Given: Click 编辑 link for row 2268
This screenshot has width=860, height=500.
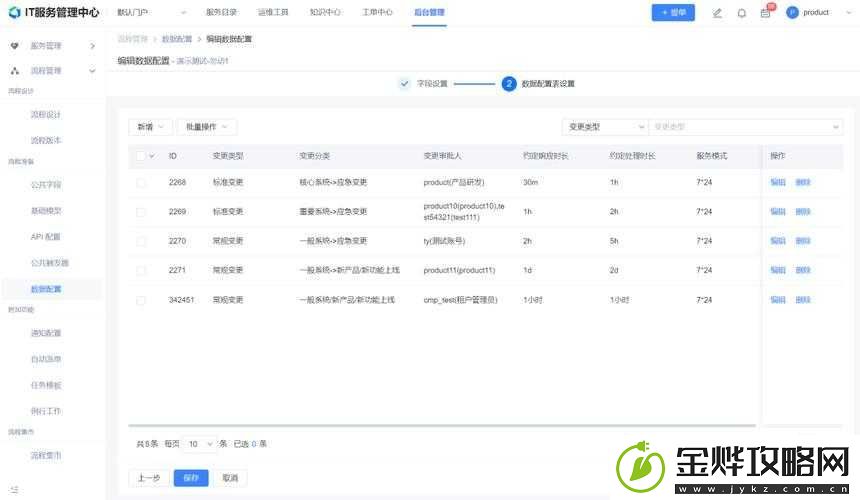Looking at the screenshot, I should [x=778, y=182].
